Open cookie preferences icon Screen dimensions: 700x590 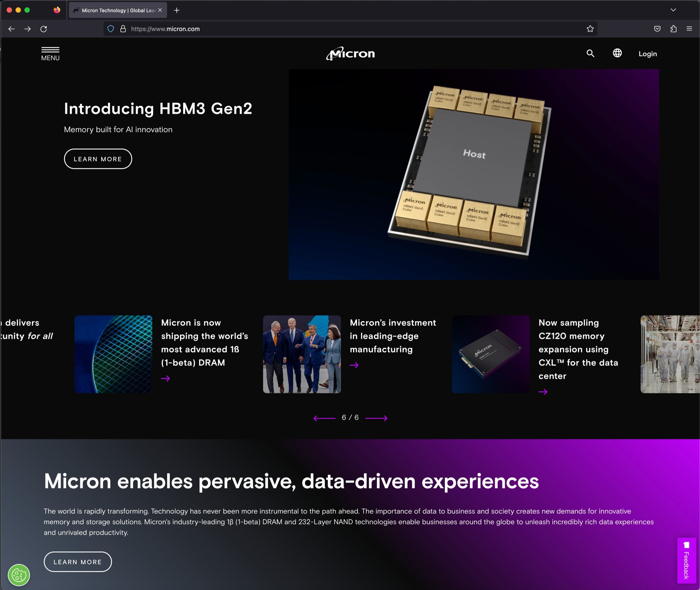19,575
